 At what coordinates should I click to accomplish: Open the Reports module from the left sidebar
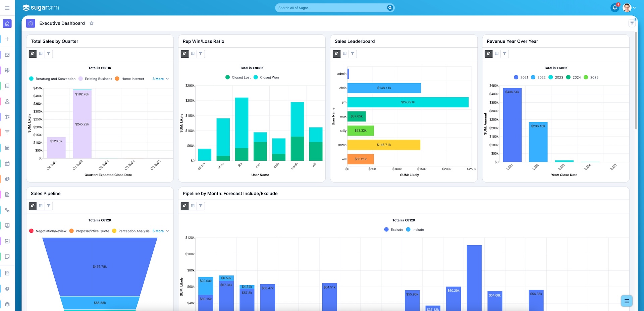coord(7,179)
